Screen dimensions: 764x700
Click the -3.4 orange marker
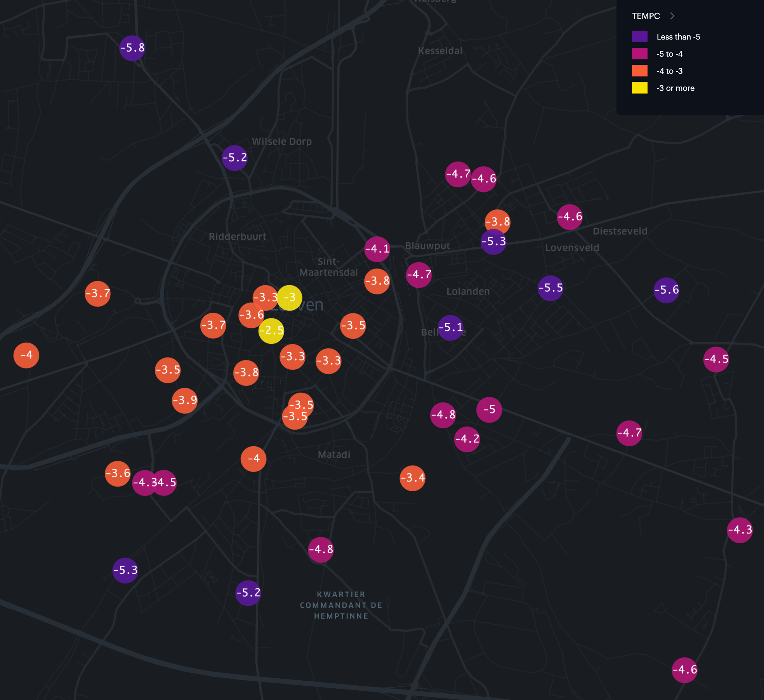[412, 478]
